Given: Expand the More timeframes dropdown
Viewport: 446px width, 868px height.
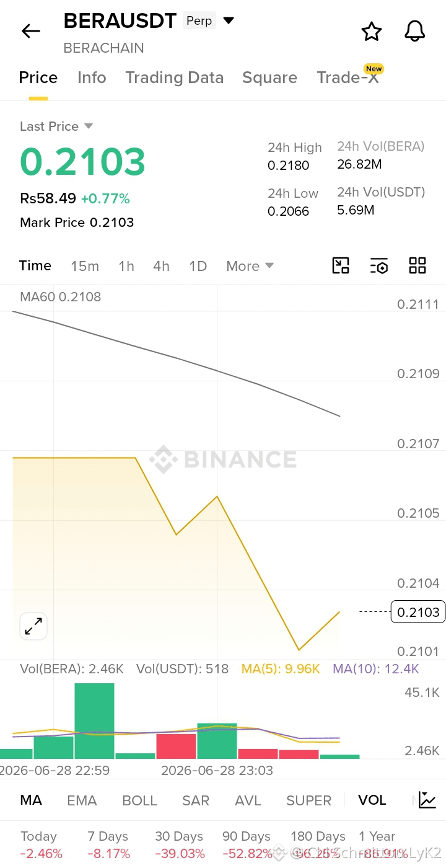Looking at the screenshot, I should coord(250,266).
